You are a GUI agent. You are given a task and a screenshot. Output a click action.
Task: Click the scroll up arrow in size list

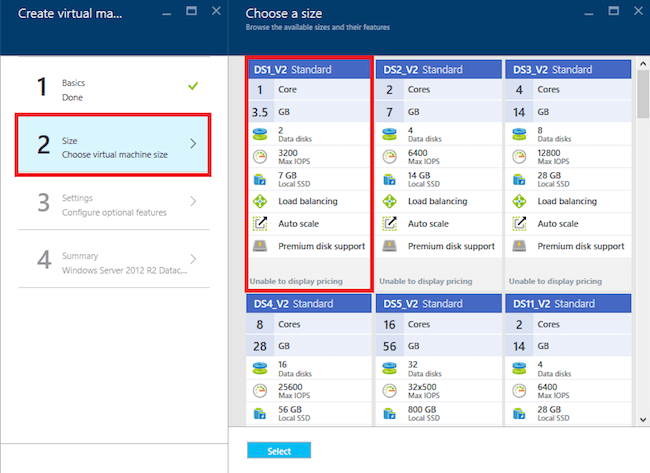pos(643,63)
